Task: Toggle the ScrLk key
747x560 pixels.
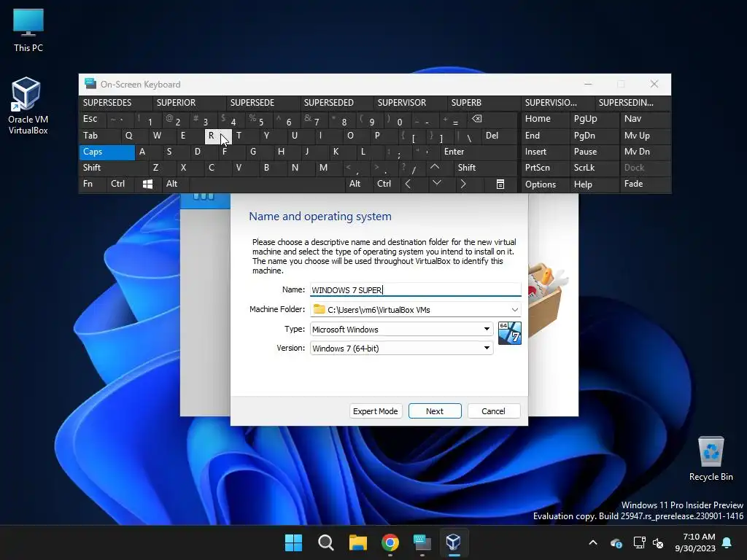Action: (x=594, y=168)
